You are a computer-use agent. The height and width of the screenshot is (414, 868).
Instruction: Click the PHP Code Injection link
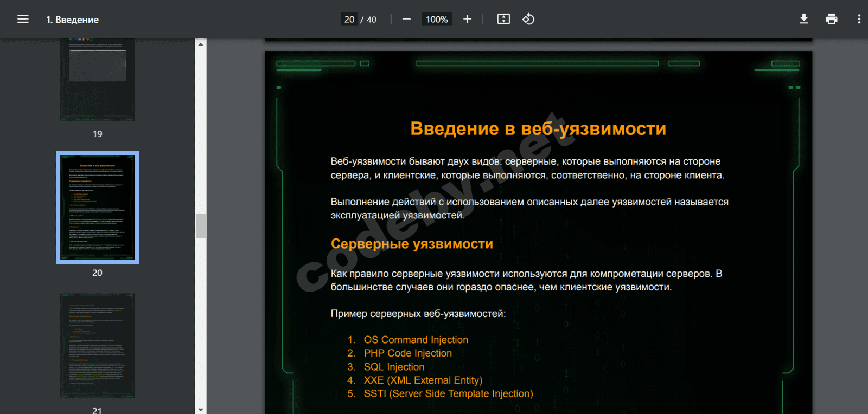click(x=407, y=353)
